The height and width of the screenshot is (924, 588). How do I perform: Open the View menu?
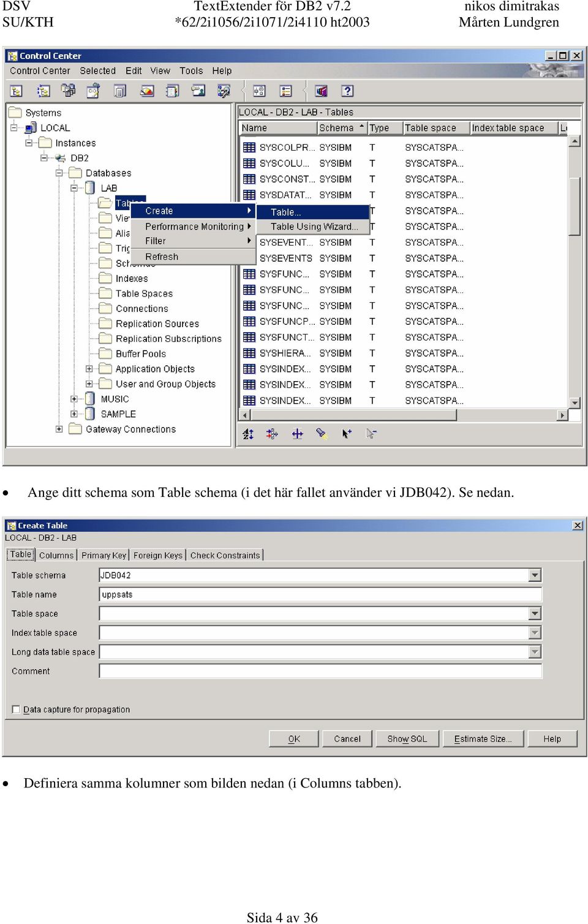160,71
